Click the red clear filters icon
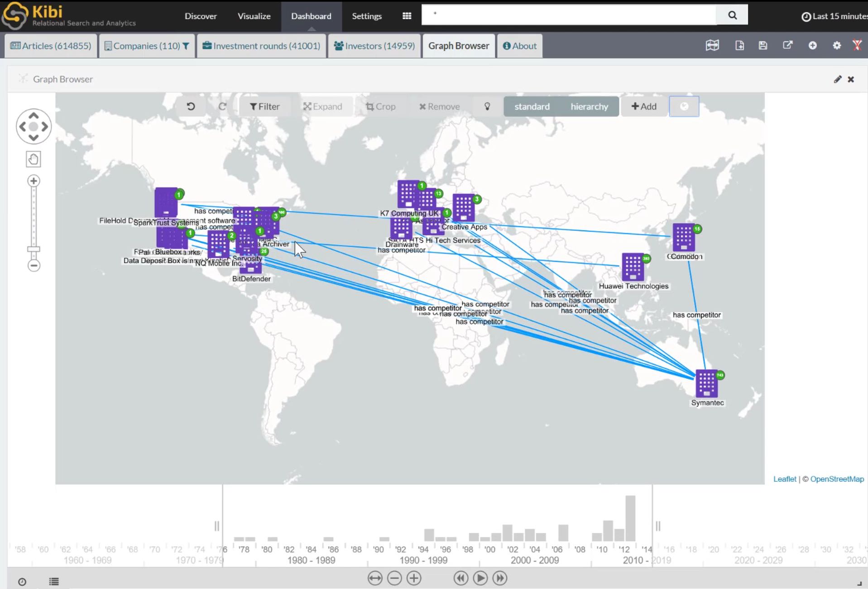This screenshot has height=589, width=868. (857, 45)
